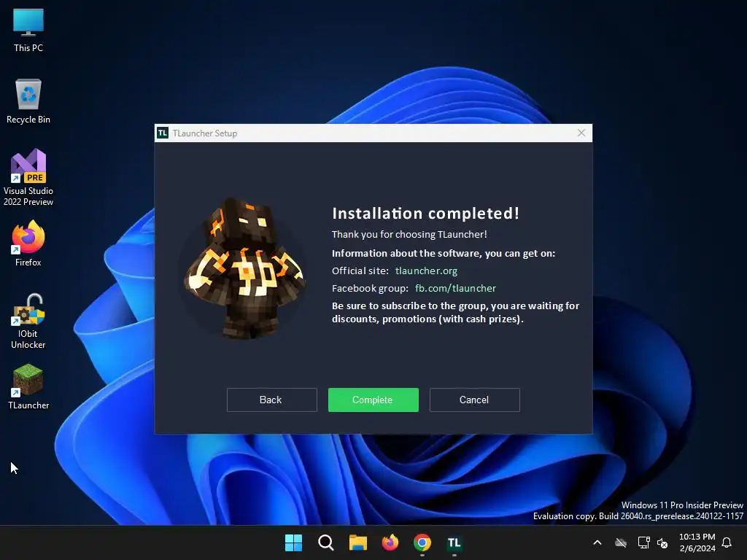Select the Recycle Bin desktop icon
This screenshot has height=560, width=747.
coord(28,101)
